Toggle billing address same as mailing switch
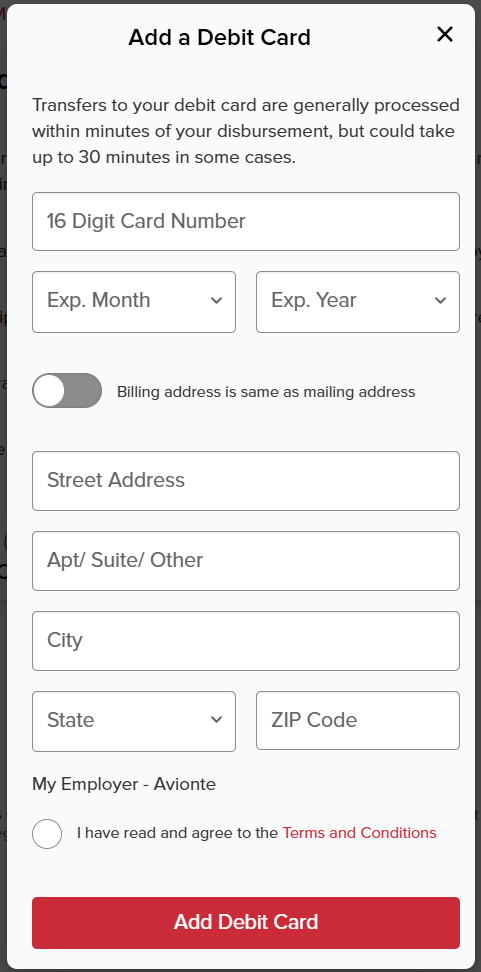The image size is (481, 972). point(67,391)
